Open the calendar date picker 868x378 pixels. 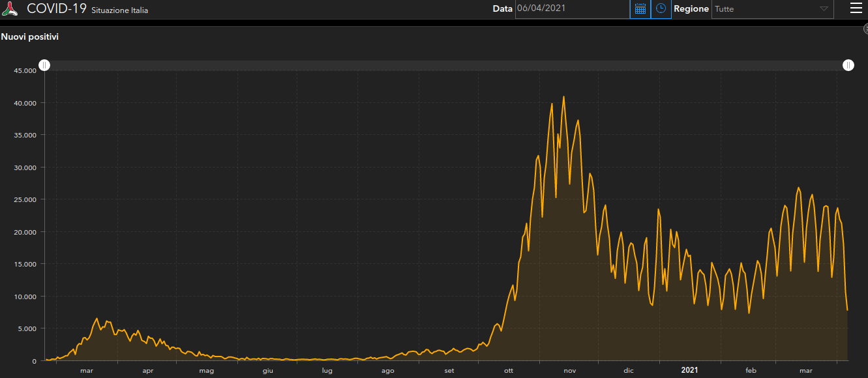640,8
